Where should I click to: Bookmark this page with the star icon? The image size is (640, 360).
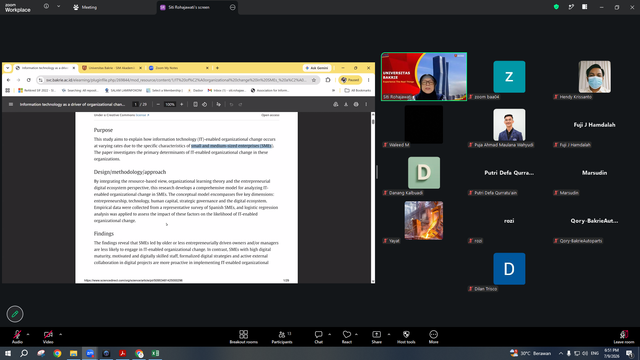pos(314,80)
